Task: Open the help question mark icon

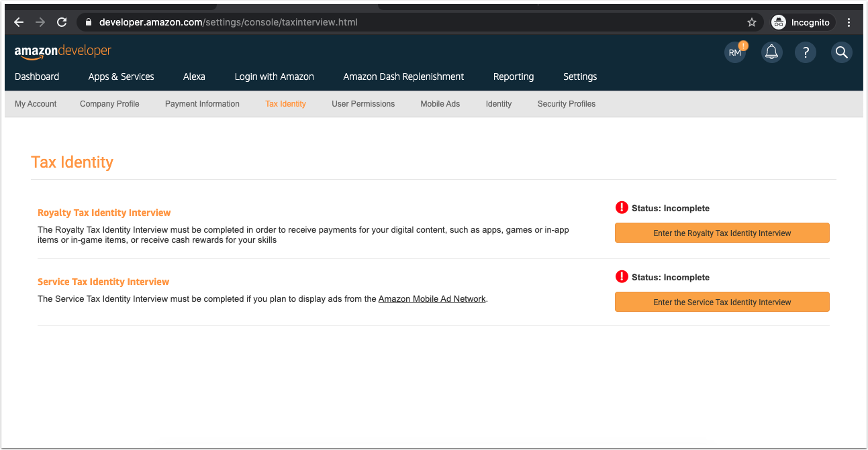Action: (x=806, y=52)
